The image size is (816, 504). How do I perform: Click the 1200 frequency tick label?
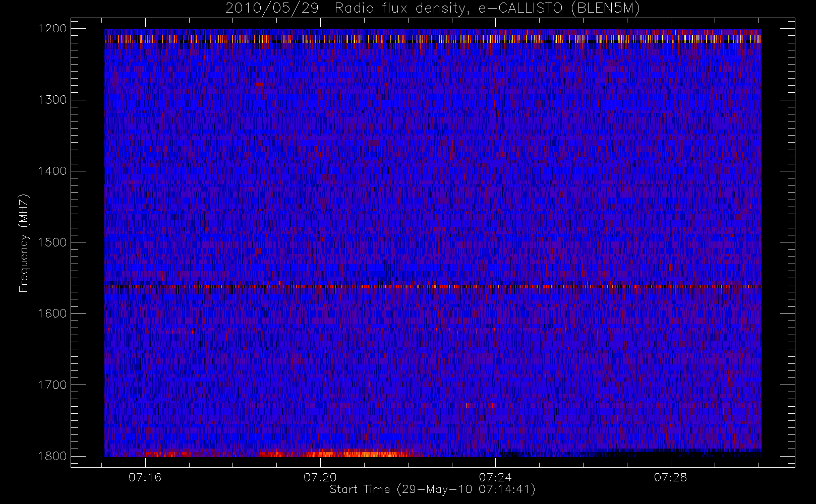(52, 29)
